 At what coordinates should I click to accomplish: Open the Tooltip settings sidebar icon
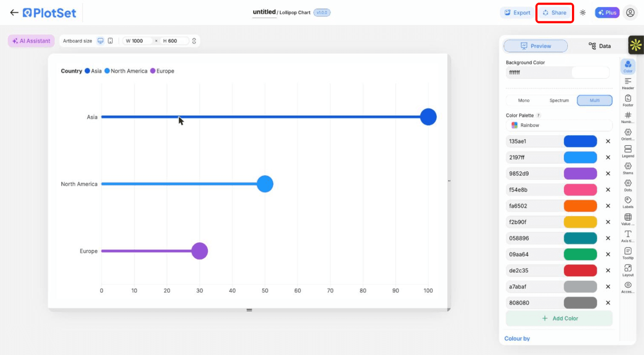pos(628,254)
